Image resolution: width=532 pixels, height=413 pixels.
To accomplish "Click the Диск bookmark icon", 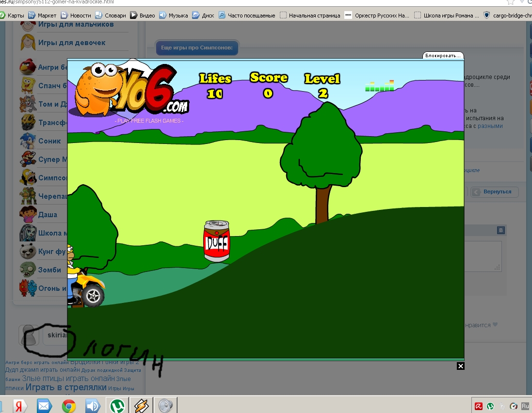I will pyautogui.click(x=195, y=15).
